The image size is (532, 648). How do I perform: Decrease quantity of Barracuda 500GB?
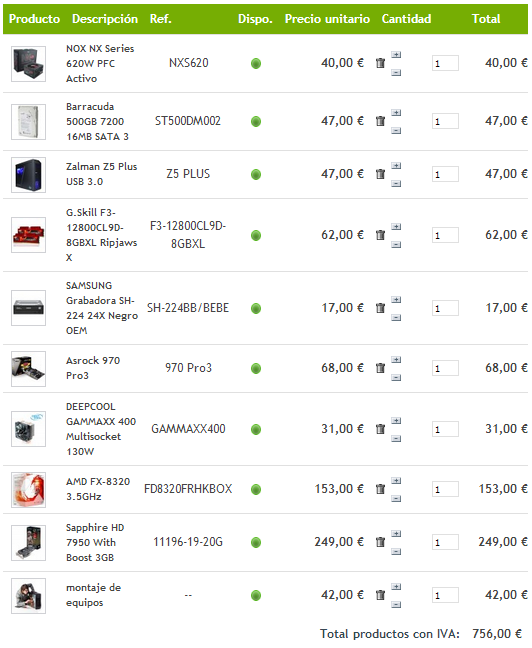tap(396, 131)
